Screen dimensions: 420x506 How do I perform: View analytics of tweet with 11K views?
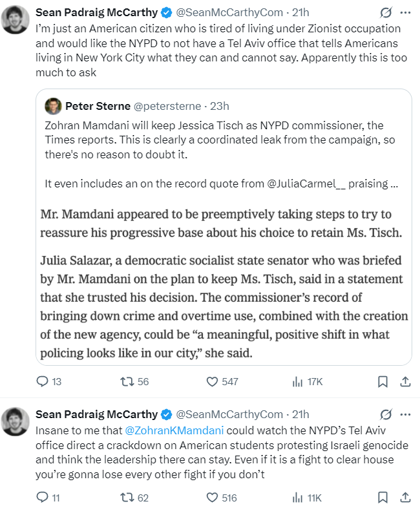tap(298, 497)
